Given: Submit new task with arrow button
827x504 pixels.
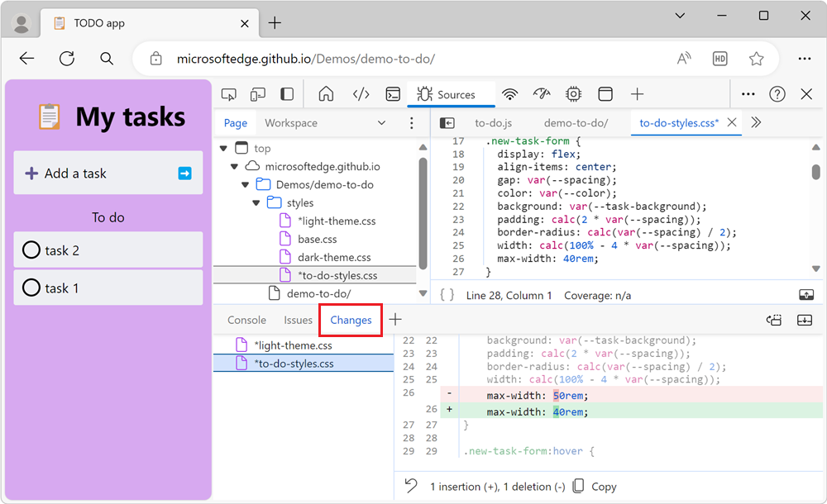Looking at the screenshot, I should (x=184, y=174).
